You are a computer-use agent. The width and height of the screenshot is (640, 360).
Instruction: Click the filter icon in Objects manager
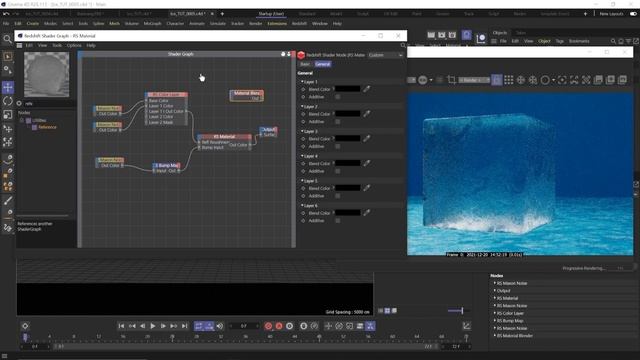[629, 41]
